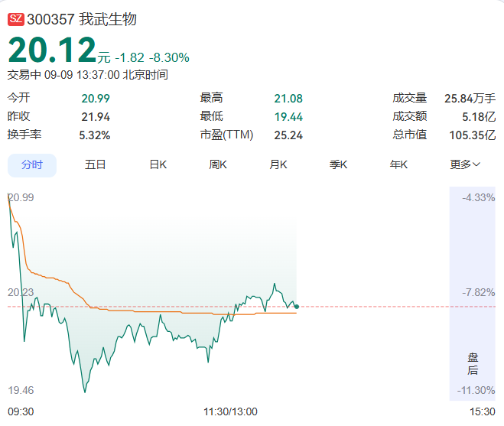The width and height of the screenshot is (504, 426).
Task: Click the 最低 value 19.44
Action: tap(288, 117)
